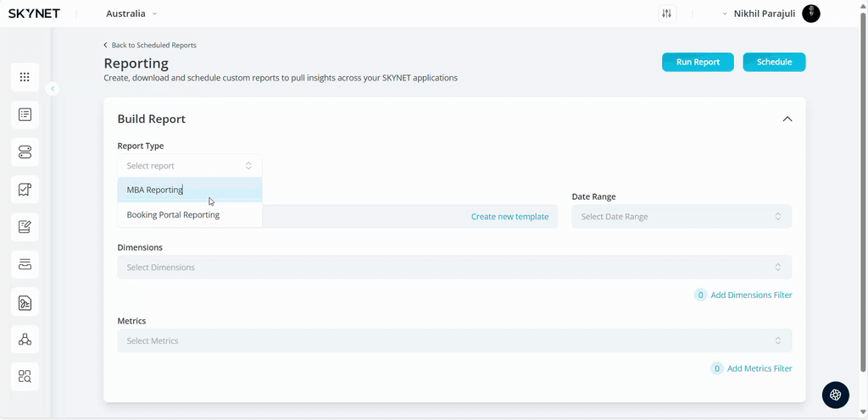Screen dimensions: 868x420
Task: Click the Select Dimensions field
Action: (x=454, y=268)
